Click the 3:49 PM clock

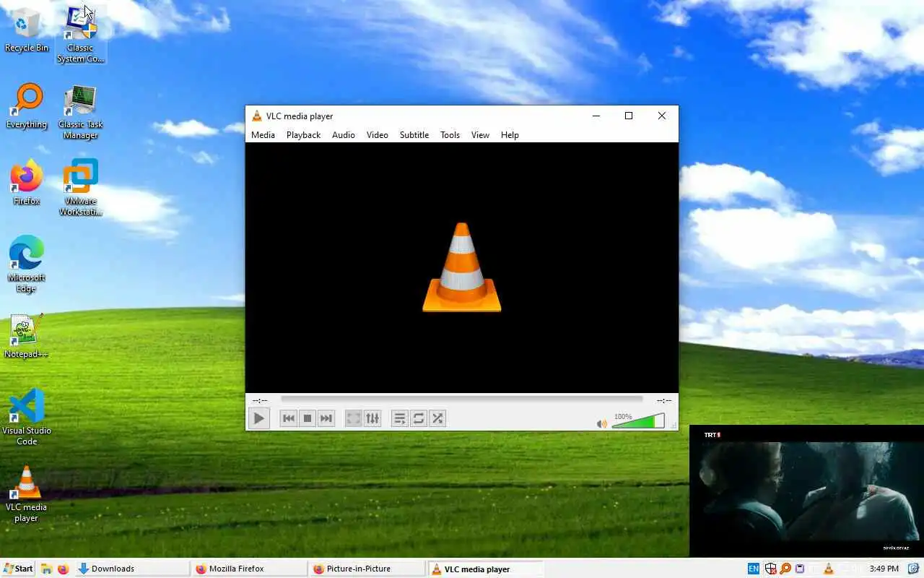click(884, 569)
